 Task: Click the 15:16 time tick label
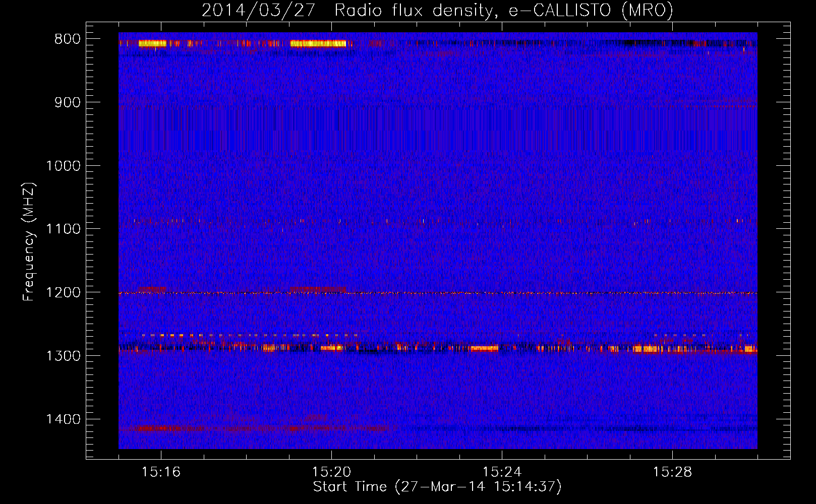click(161, 472)
